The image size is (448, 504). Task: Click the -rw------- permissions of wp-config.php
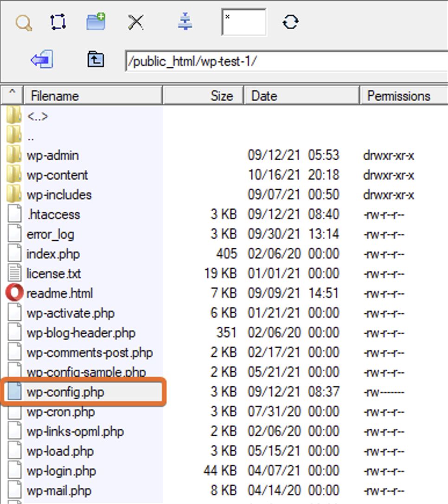(384, 393)
